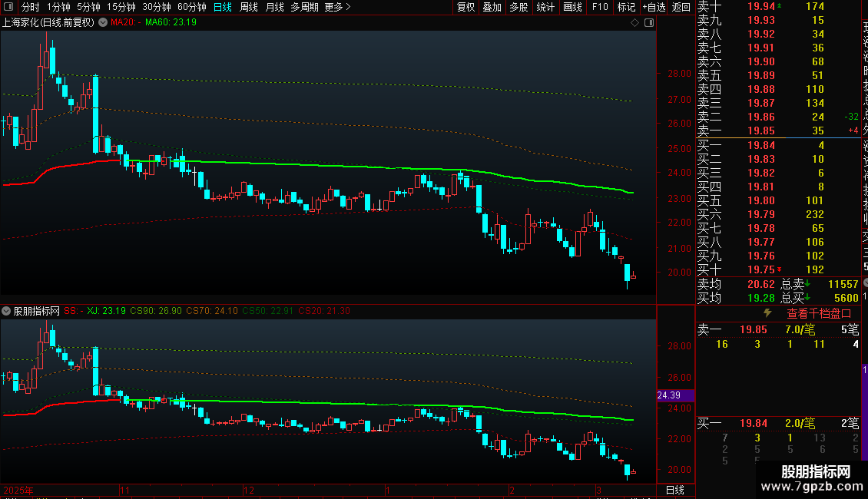Select the 1分钟 period
Screen dimensions: 868x499
[x=58, y=7]
